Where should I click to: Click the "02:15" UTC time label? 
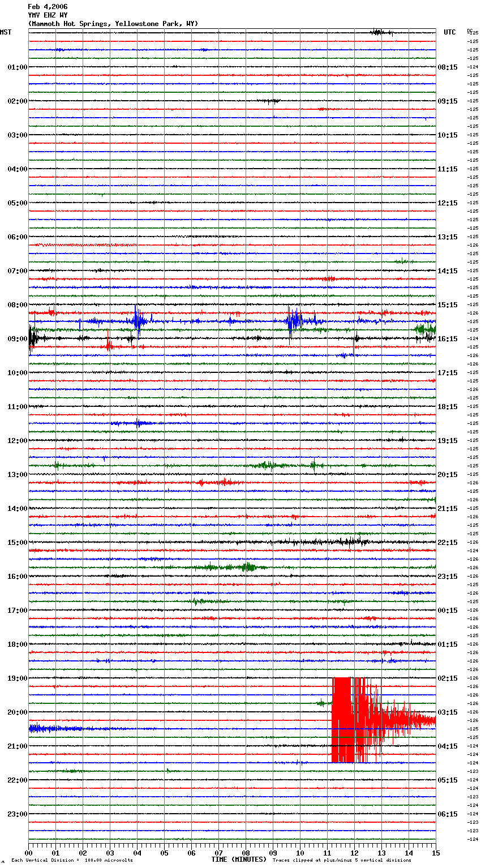point(448,678)
